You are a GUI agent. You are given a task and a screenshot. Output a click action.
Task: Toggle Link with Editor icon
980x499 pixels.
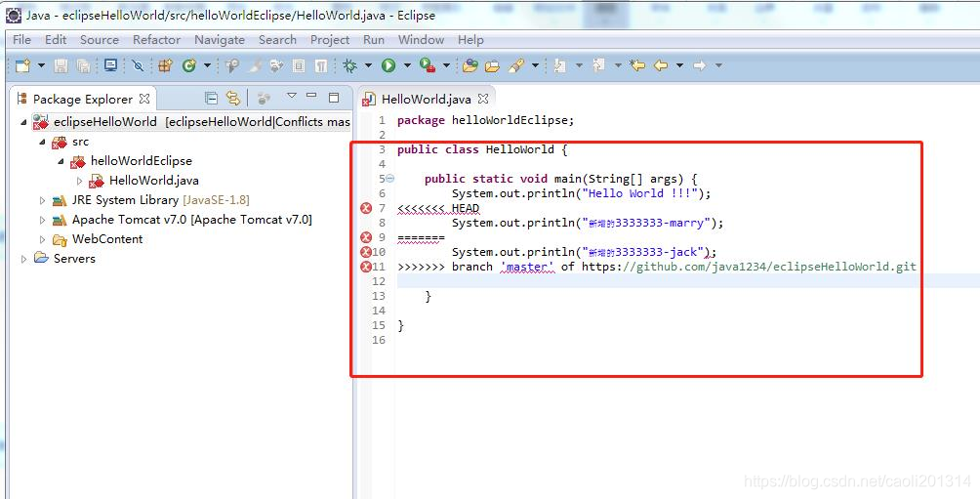tap(233, 99)
